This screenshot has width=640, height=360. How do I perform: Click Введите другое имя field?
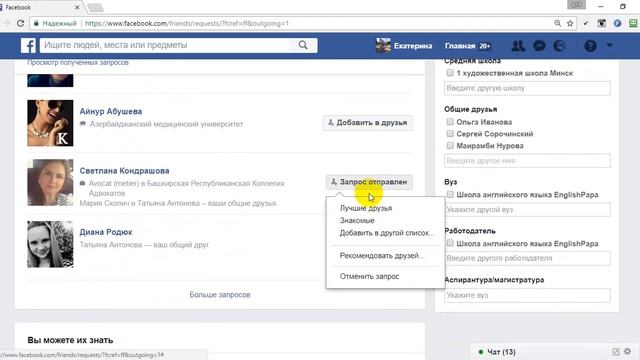click(x=527, y=161)
